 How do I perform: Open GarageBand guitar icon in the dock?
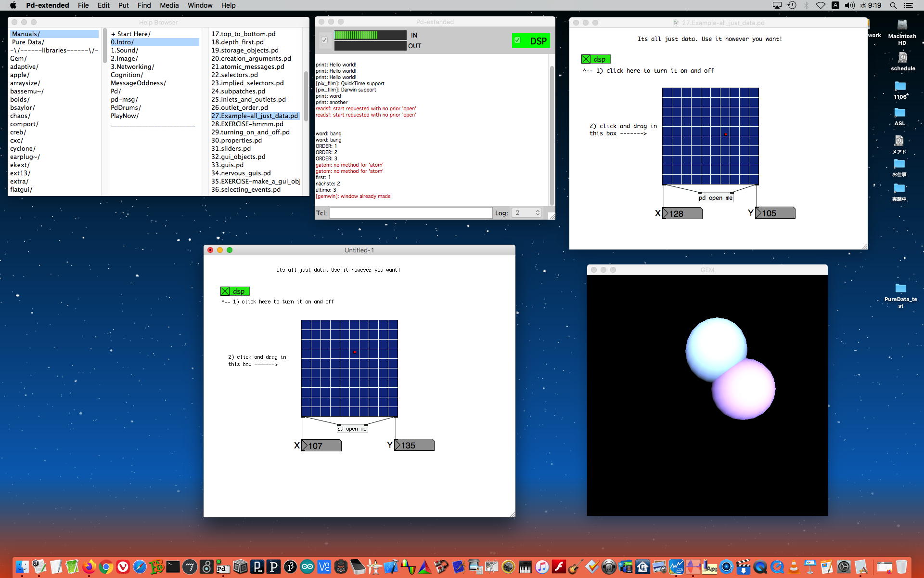click(575, 567)
